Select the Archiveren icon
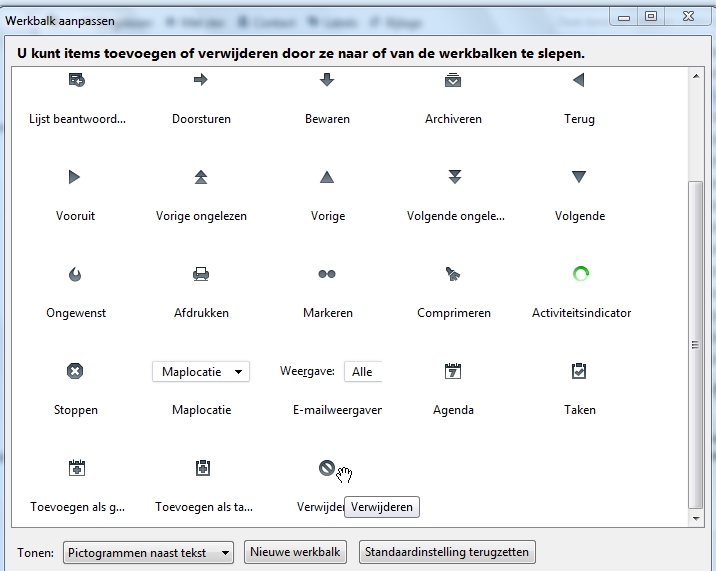The image size is (716, 571). click(x=453, y=80)
